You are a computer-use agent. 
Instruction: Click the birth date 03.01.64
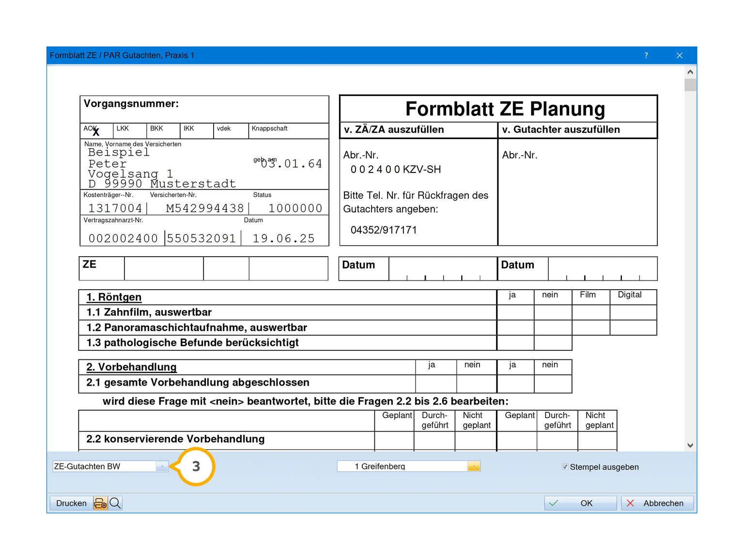[x=292, y=164]
